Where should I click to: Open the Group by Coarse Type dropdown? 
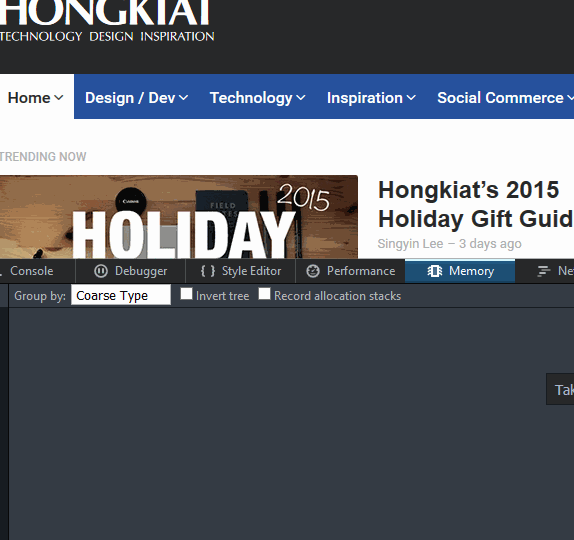(x=121, y=295)
